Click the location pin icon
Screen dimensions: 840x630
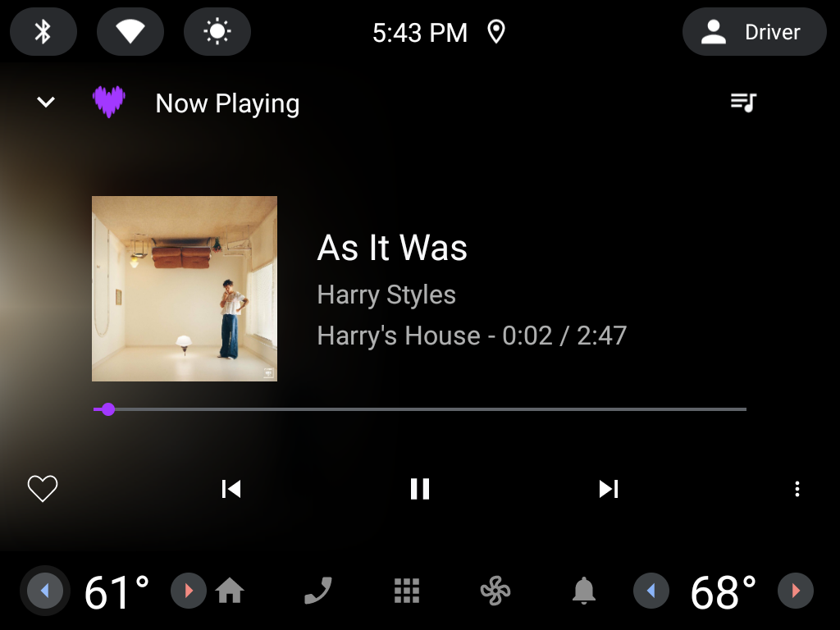(x=496, y=32)
